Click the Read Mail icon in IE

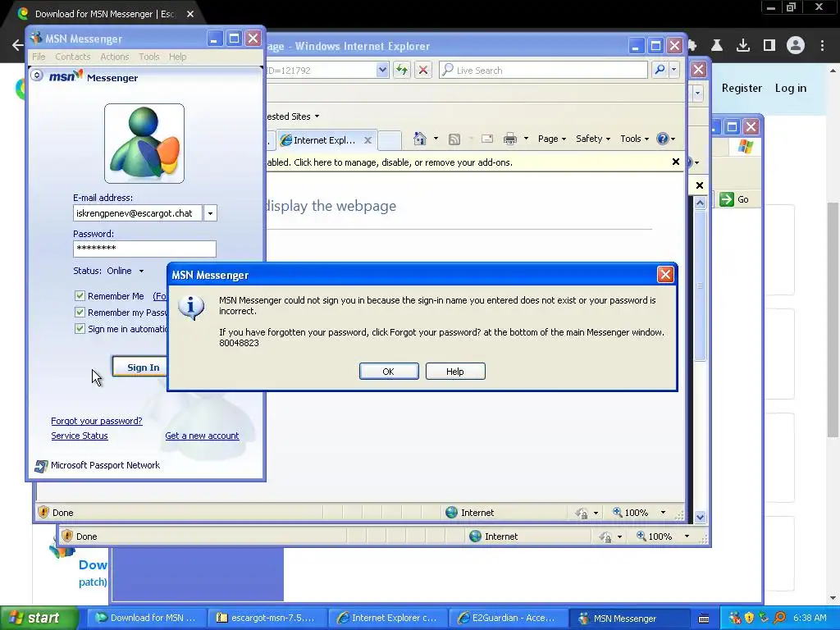pos(487,139)
